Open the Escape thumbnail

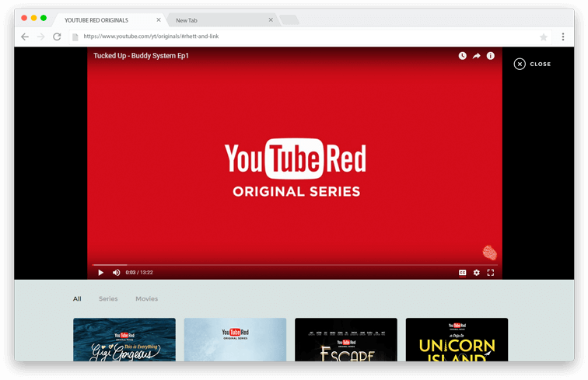[x=346, y=340]
